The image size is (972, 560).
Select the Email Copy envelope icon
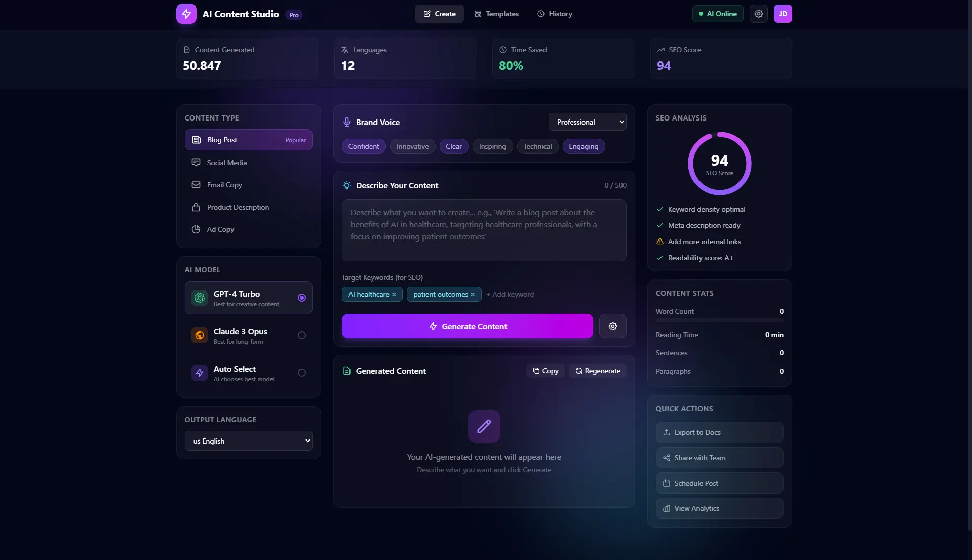pos(197,185)
